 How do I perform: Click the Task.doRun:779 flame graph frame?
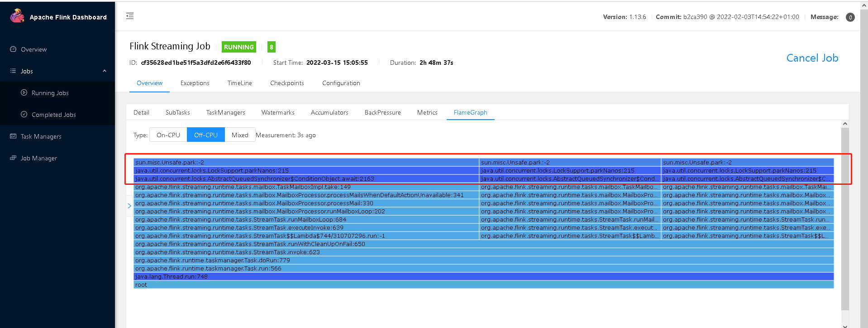click(x=483, y=260)
